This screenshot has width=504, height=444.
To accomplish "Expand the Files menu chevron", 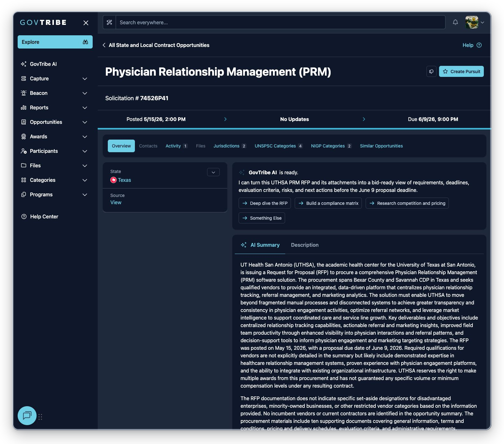I will tap(85, 165).
